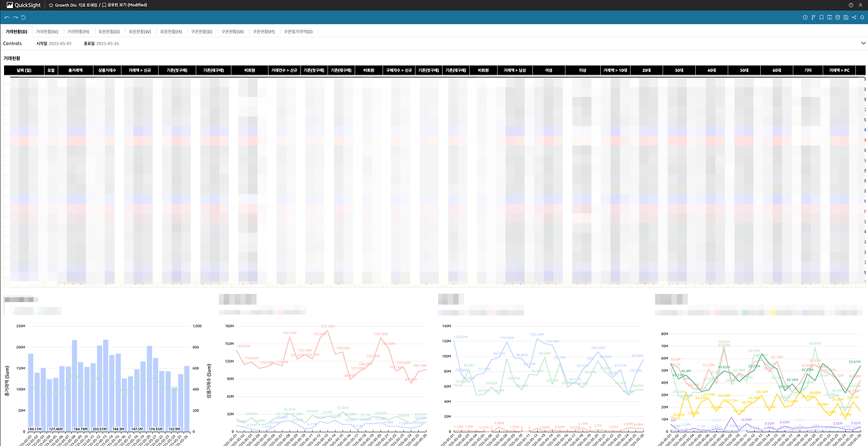Star the Growth Div. dashboard as favorite

[51, 5]
